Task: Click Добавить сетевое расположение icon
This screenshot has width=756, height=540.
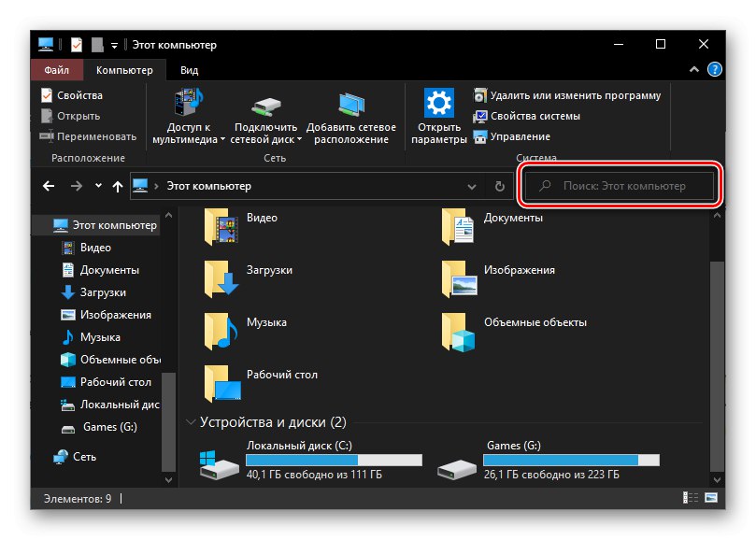Action: (351, 104)
